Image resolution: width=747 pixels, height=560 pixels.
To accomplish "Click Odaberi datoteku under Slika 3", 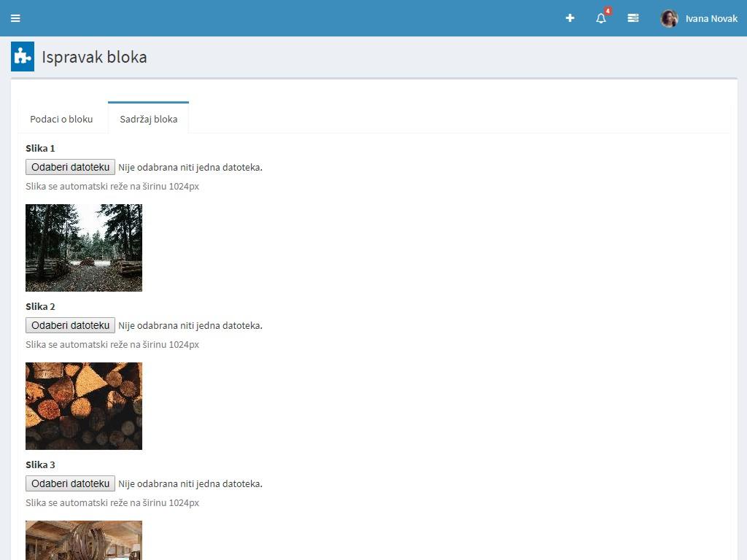I will tap(70, 483).
